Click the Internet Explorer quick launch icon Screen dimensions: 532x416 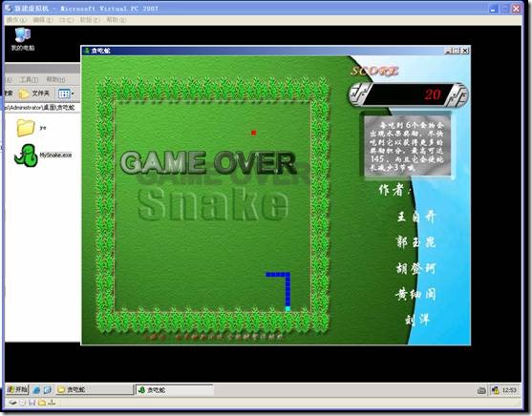click(x=36, y=390)
